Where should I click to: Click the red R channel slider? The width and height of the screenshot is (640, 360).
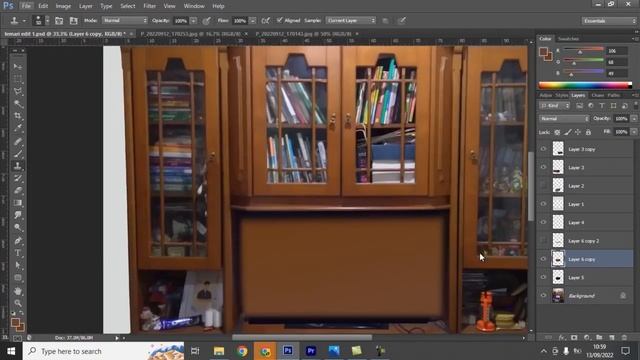click(x=583, y=50)
